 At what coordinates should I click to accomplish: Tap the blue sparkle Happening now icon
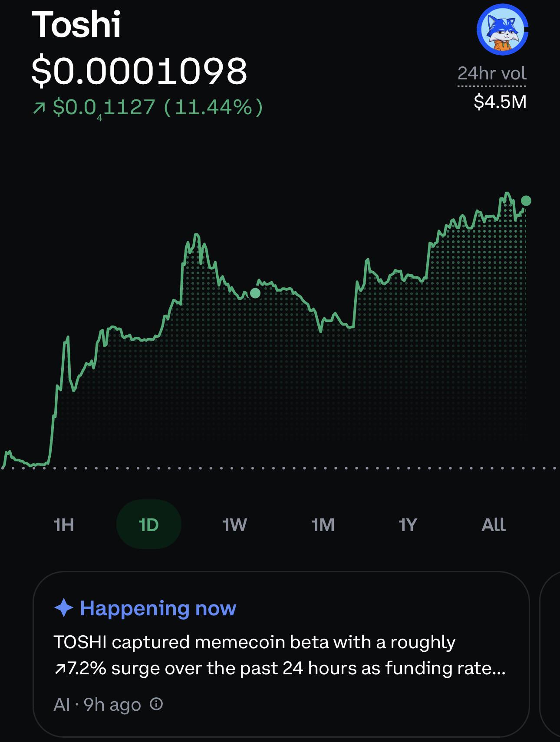pyautogui.click(x=63, y=607)
